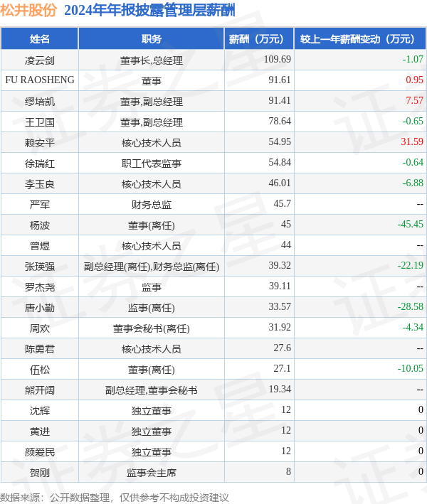Select the name 贺刚
Screen dimensions: 427x504
point(40,473)
